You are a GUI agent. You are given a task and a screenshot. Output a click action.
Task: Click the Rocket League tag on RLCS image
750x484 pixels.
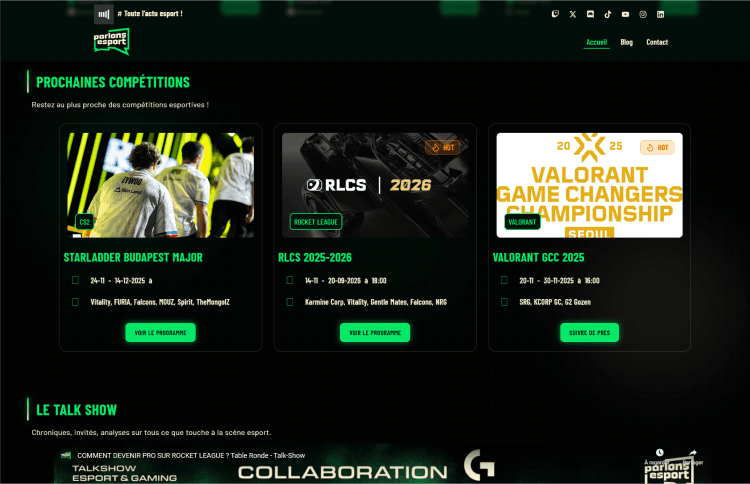point(316,221)
